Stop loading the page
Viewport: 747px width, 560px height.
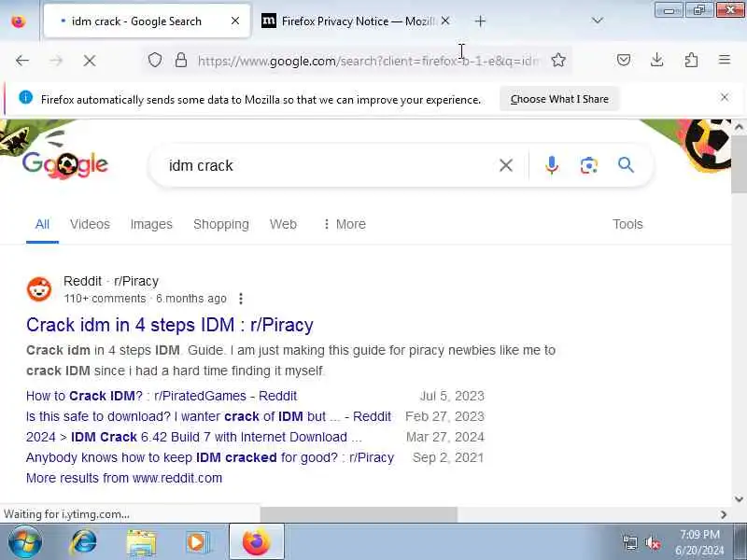point(89,61)
